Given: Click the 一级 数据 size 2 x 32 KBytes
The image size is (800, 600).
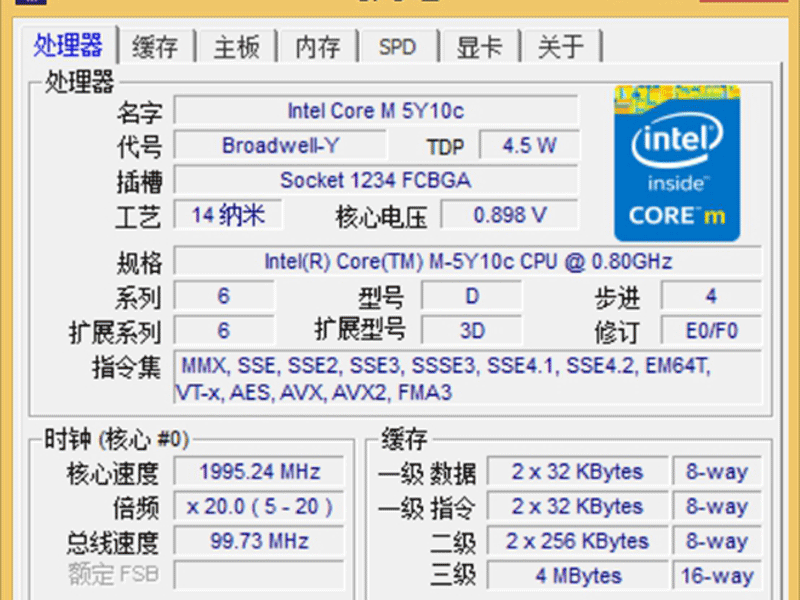Looking at the screenshot, I should coord(578,471).
